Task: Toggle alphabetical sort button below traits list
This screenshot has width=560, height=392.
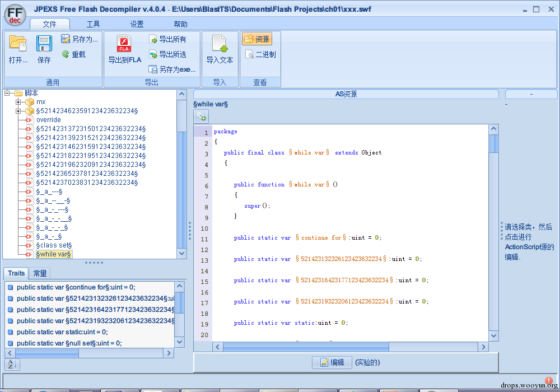Action: (x=12, y=365)
